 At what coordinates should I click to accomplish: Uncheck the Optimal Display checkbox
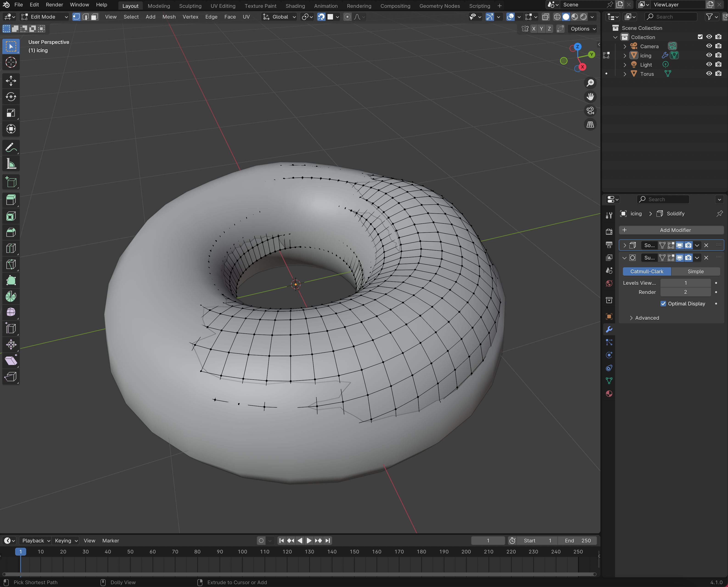coord(663,304)
